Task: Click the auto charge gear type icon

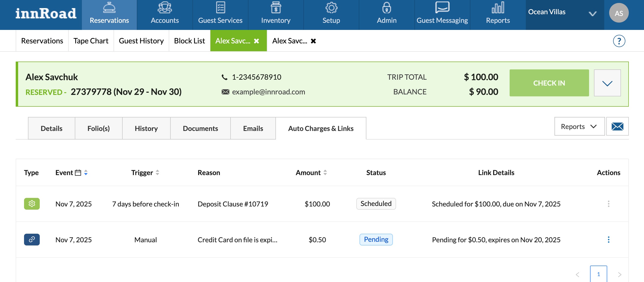Action: point(32,204)
